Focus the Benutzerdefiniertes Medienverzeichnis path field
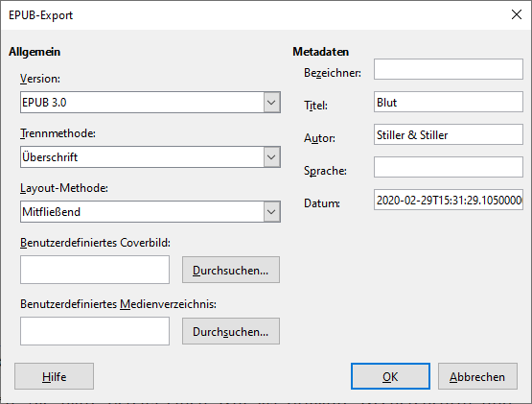This screenshot has height=404, width=532. click(95, 331)
